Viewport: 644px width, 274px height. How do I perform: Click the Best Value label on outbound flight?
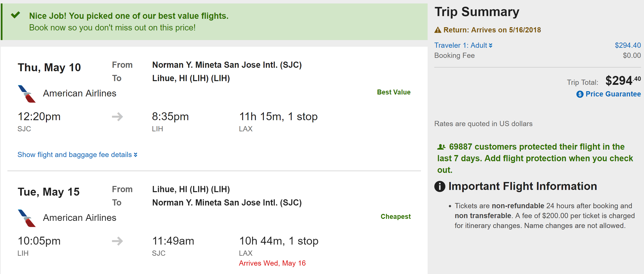[x=394, y=92]
